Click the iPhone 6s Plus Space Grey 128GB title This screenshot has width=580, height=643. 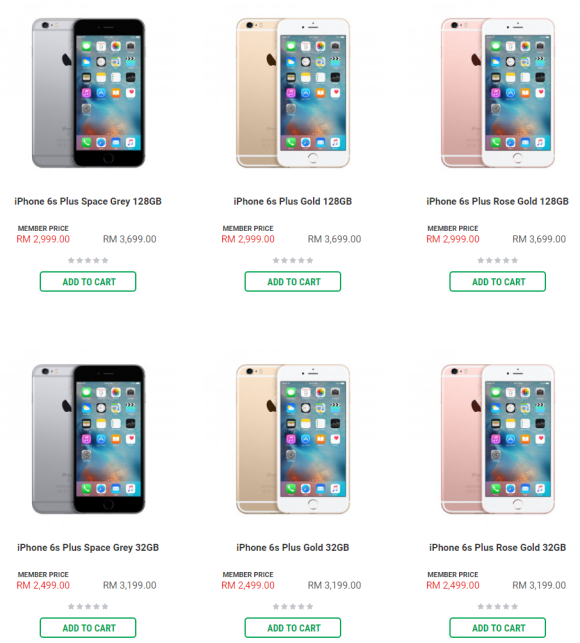[x=88, y=201]
